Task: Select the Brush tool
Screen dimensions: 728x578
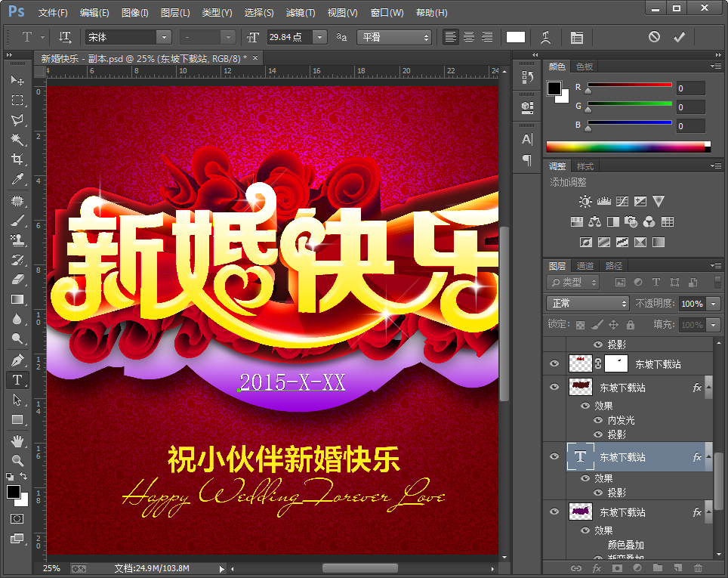Action: [17, 220]
